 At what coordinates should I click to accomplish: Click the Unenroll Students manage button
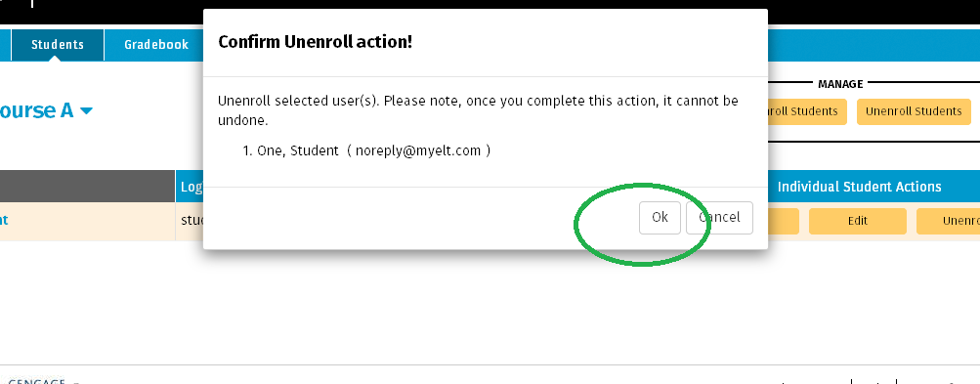coord(914,111)
